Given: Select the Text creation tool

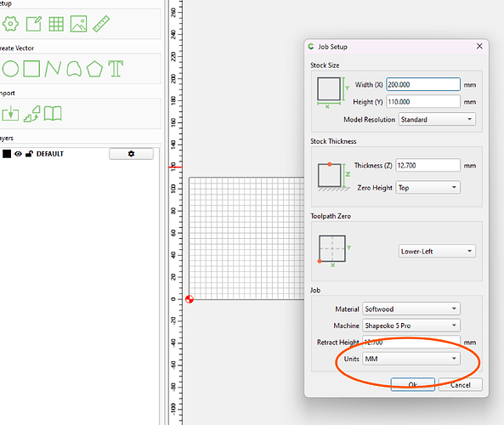Looking at the screenshot, I should click(x=116, y=69).
